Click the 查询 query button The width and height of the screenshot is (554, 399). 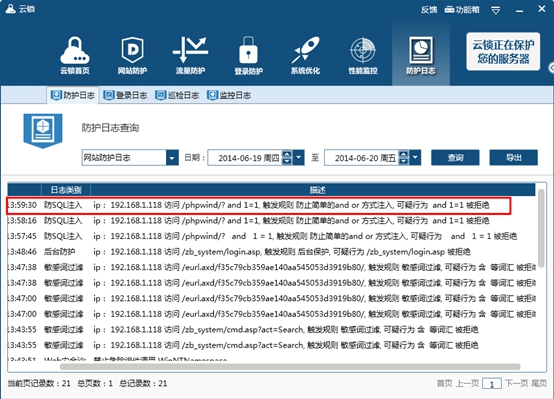(455, 157)
